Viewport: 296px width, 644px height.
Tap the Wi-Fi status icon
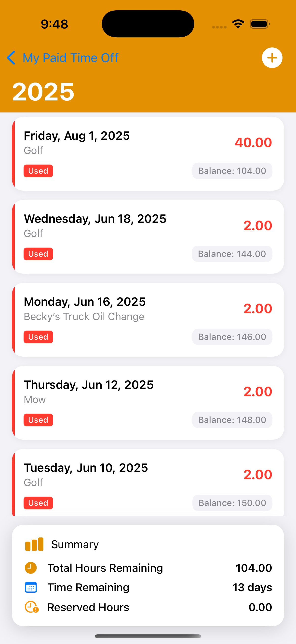pos(238,24)
